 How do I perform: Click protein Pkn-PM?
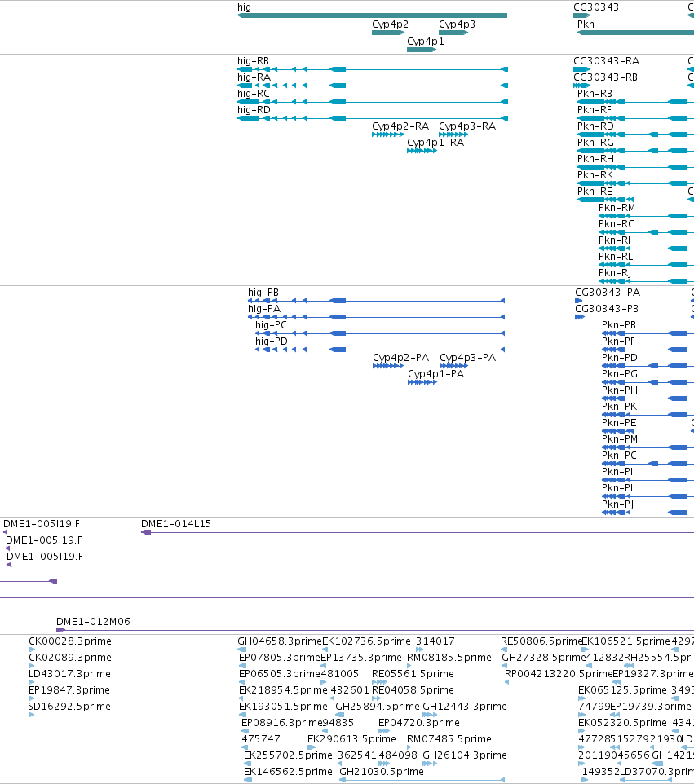click(x=620, y=439)
